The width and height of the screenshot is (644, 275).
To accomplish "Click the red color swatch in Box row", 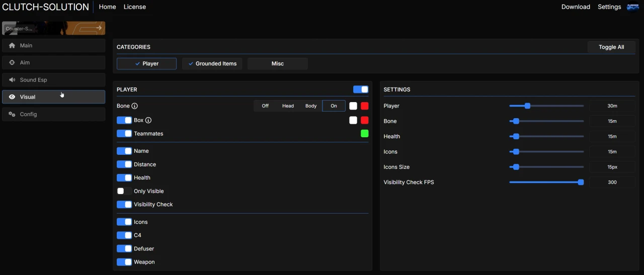I will 365,120.
